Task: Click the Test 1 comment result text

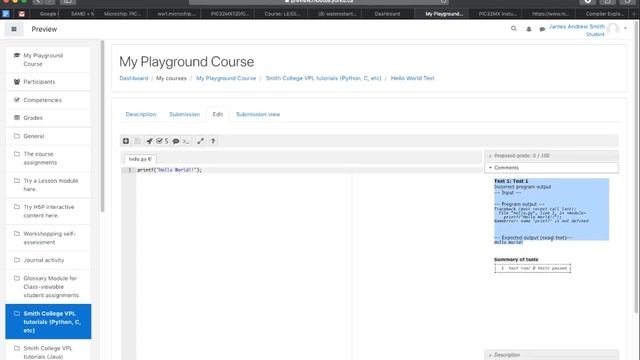Action: (511, 181)
